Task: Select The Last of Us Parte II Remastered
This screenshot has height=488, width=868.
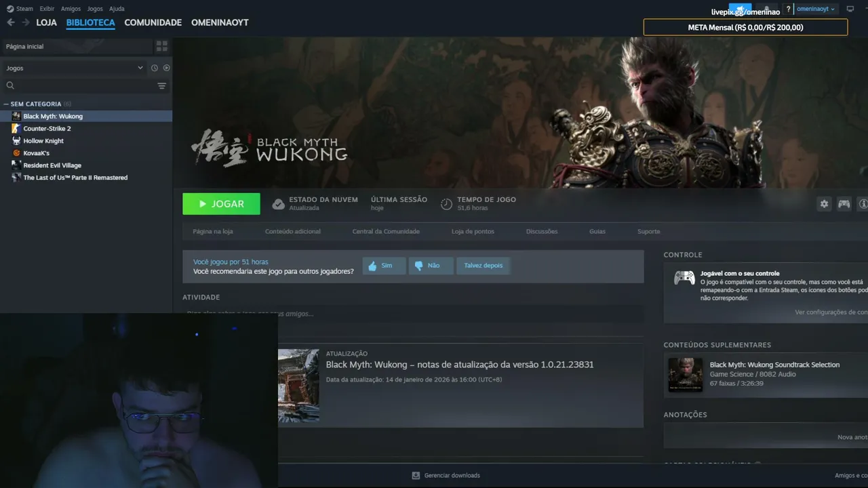Action: point(86,178)
